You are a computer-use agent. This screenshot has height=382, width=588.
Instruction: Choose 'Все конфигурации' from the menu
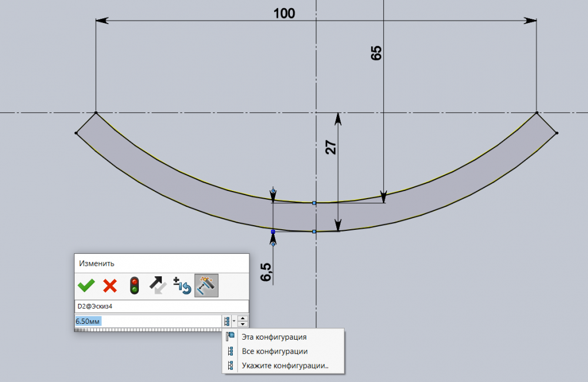(x=275, y=351)
